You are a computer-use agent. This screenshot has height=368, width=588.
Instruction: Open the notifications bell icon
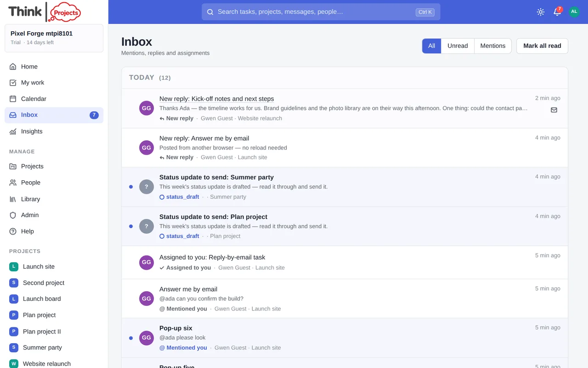coord(557,12)
